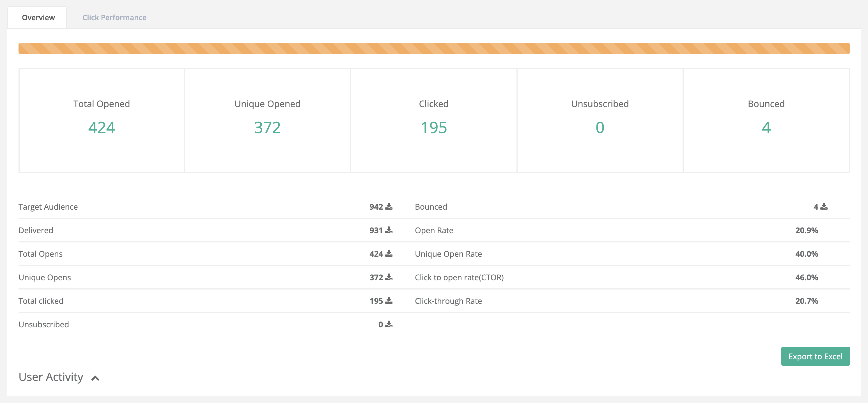Click the Unique Opened 372 card
This screenshot has height=403, width=868.
pyautogui.click(x=267, y=120)
